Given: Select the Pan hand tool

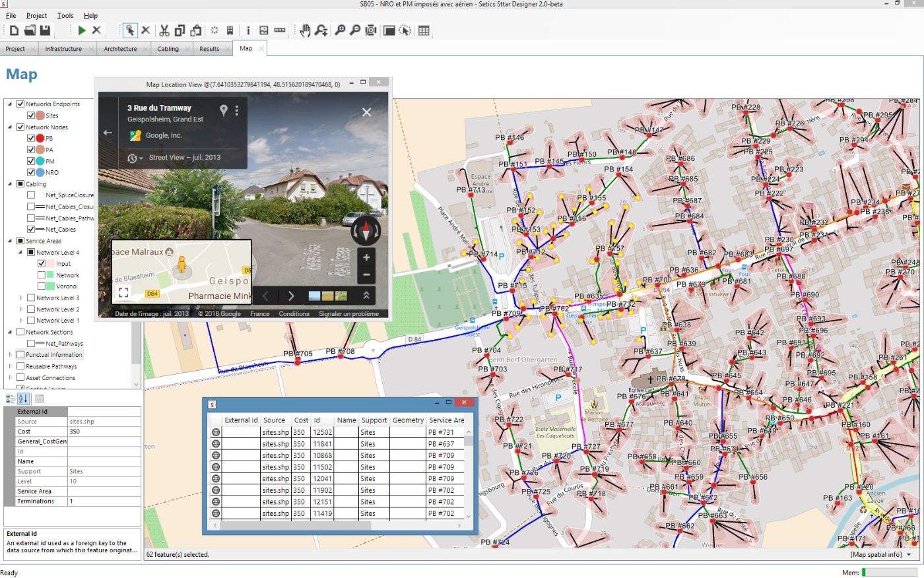Looking at the screenshot, I should click(305, 30).
